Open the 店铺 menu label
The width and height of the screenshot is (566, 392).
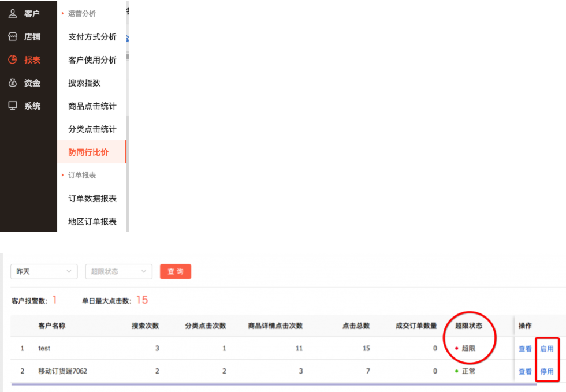pyautogui.click(x=32, y=37)
